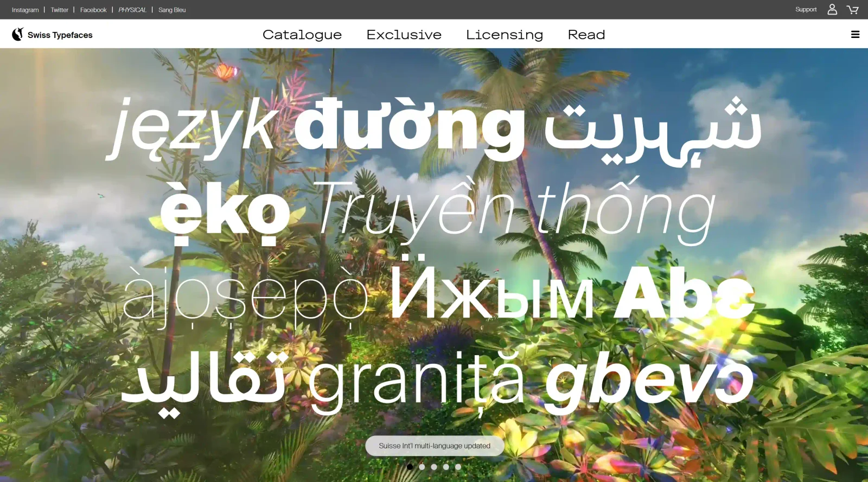Screen dimensions: 868x482
Task: Open the hamburger menu icon
Action: tap(856, 35)
